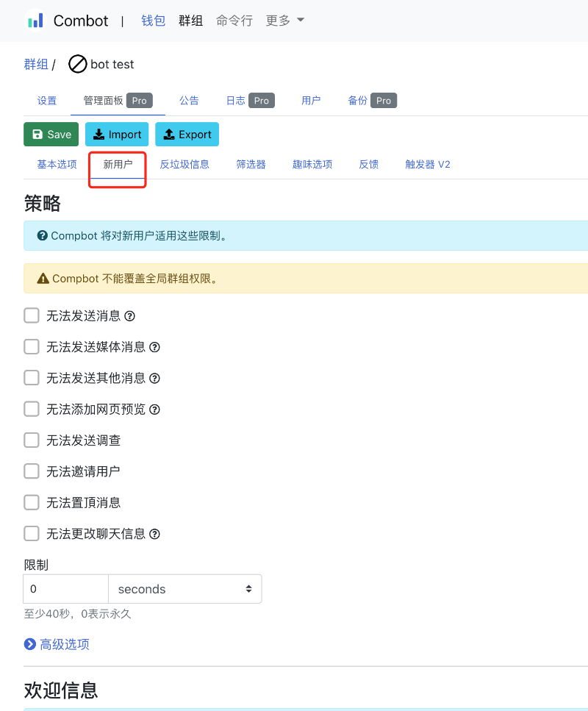Image resolution: width=588 pixels, height=711 pixels.
Task: Click the restriction duration input field
Action: point(65,589)
